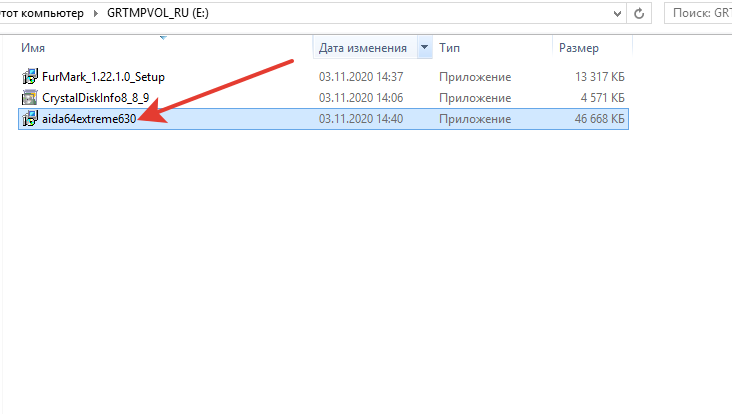Click the Этот компьютер breadcrumb segment
This screenshot has height=414, width=732.
click(x=42, y=13)
